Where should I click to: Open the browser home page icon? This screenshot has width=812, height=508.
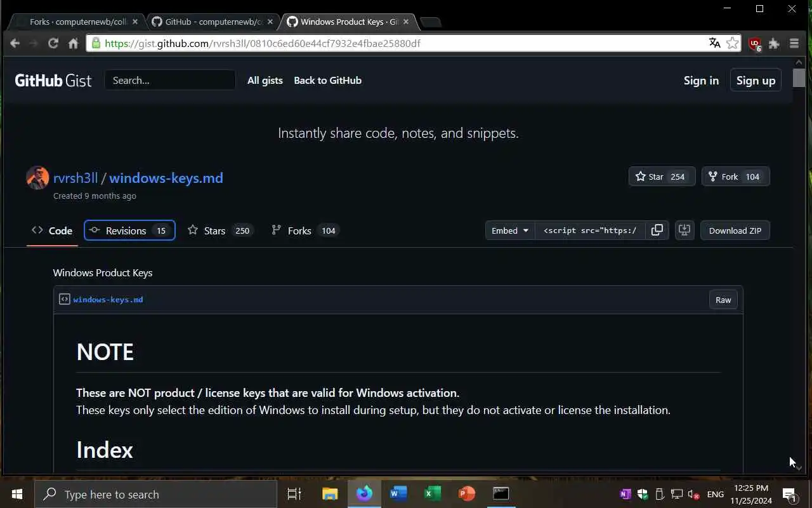point(73,43)
